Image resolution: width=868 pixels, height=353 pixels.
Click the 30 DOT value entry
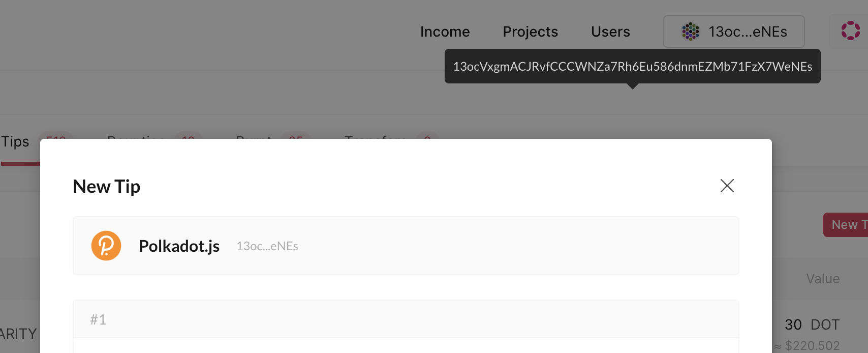pos(812,325)
